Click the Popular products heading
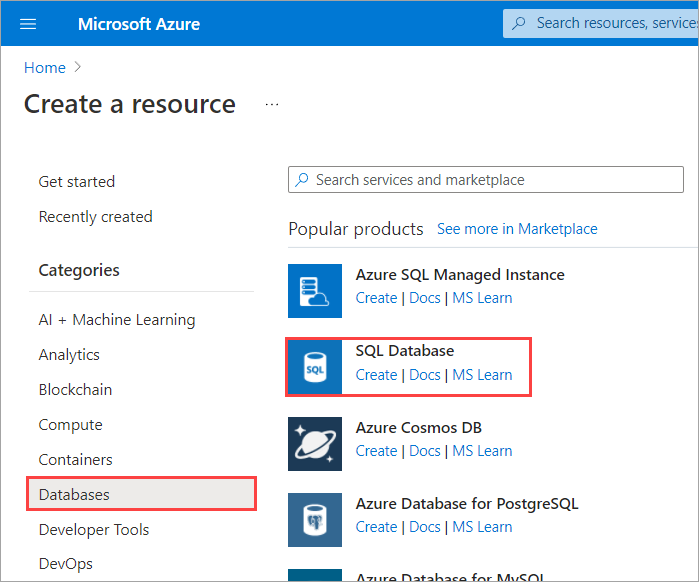The width and height of the screenshot is (699, 582). coord(356,229)
